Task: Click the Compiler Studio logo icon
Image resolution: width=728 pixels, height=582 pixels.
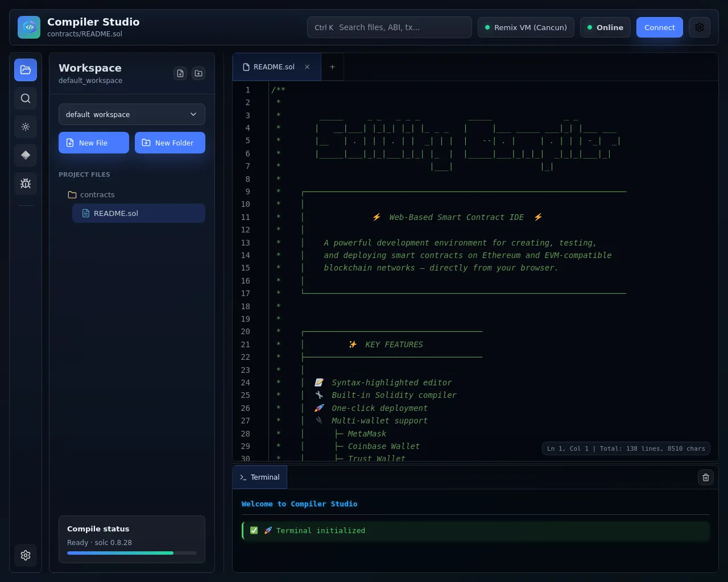Action: (29, 27)
